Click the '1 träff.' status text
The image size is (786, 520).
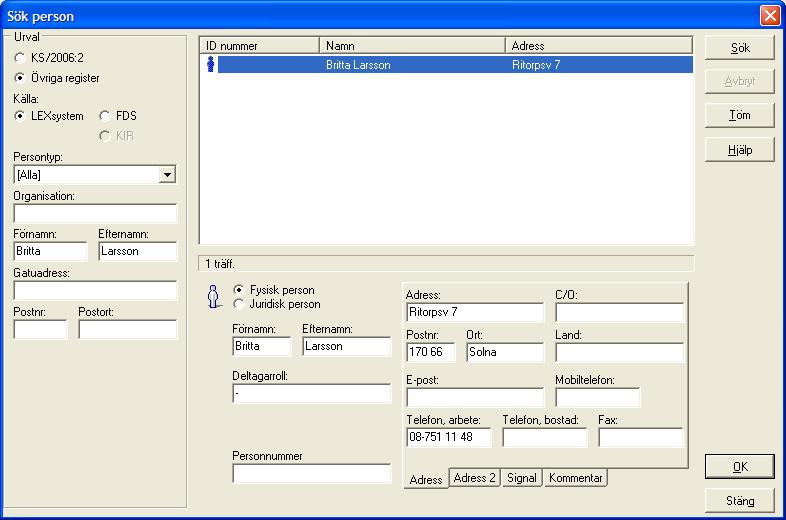pyautogui.click(x=220, y=264)
